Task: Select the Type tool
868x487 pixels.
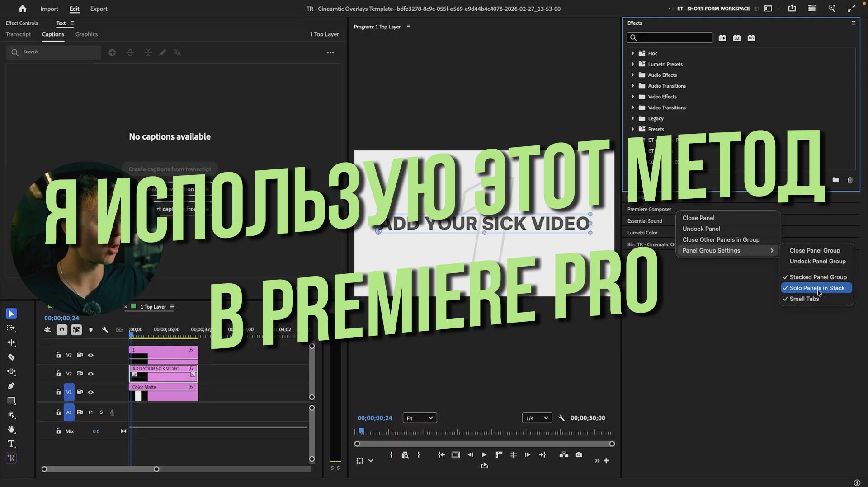Action: [11, 444]
